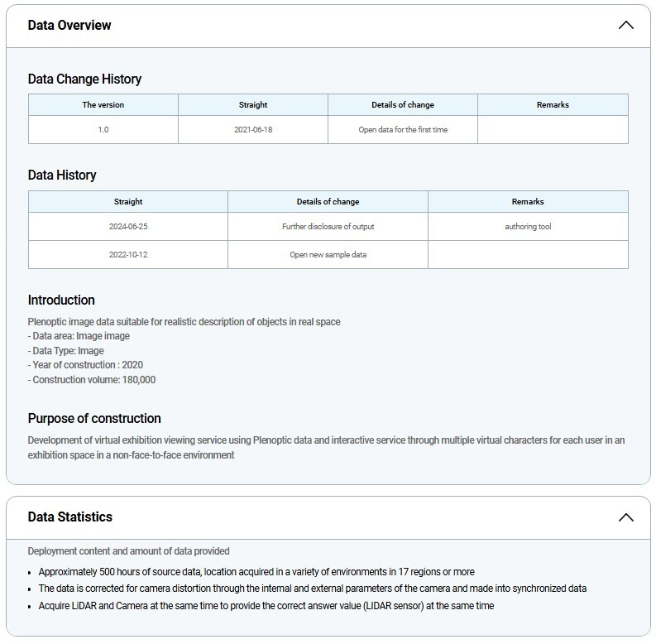656x644 pixels.
Task: Click the 2021-06-18 date cell
Action: point(252,130)
